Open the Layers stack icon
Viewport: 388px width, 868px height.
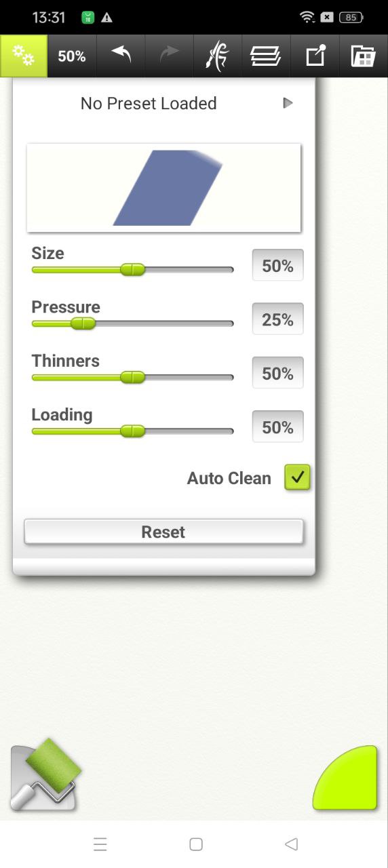(x=266, y=56)
